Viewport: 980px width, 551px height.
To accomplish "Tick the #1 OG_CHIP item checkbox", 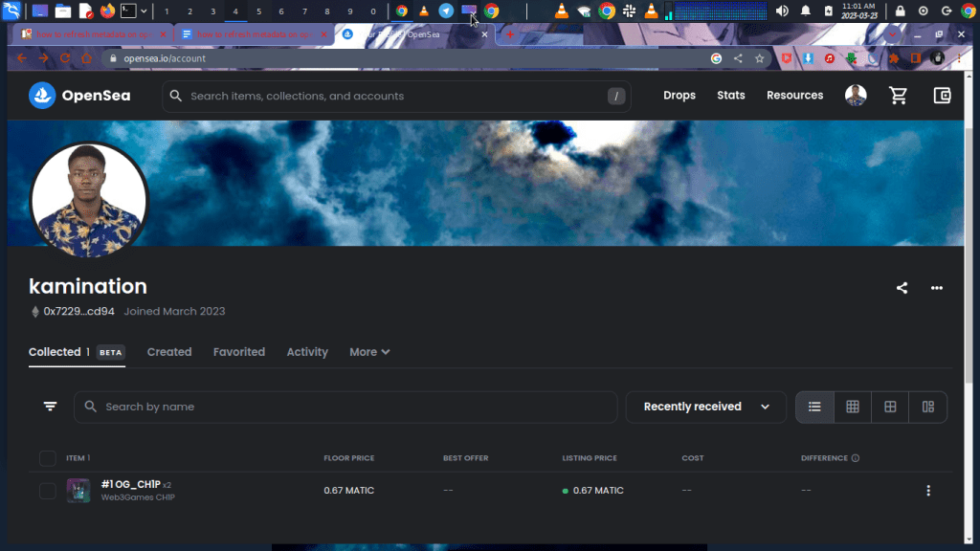I will 48,491.
